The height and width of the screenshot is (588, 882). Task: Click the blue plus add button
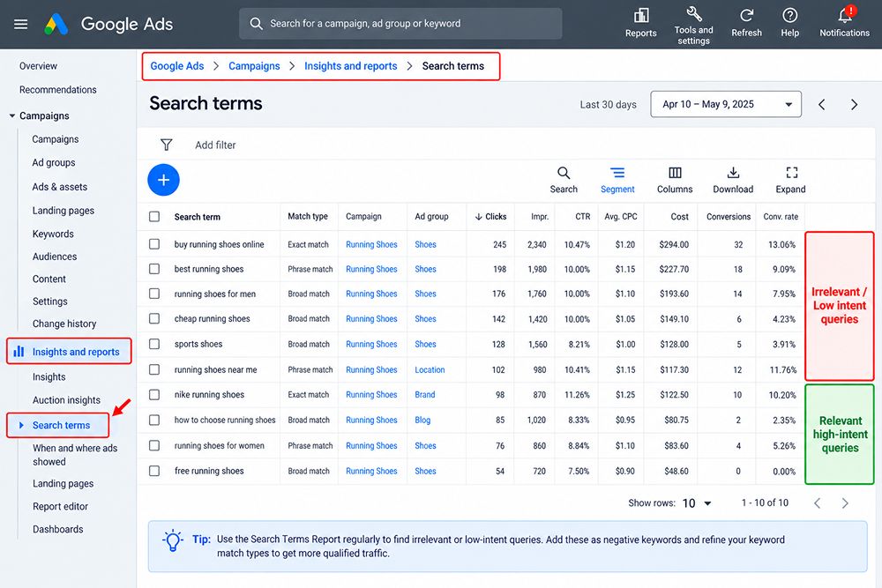coord(164,180)
